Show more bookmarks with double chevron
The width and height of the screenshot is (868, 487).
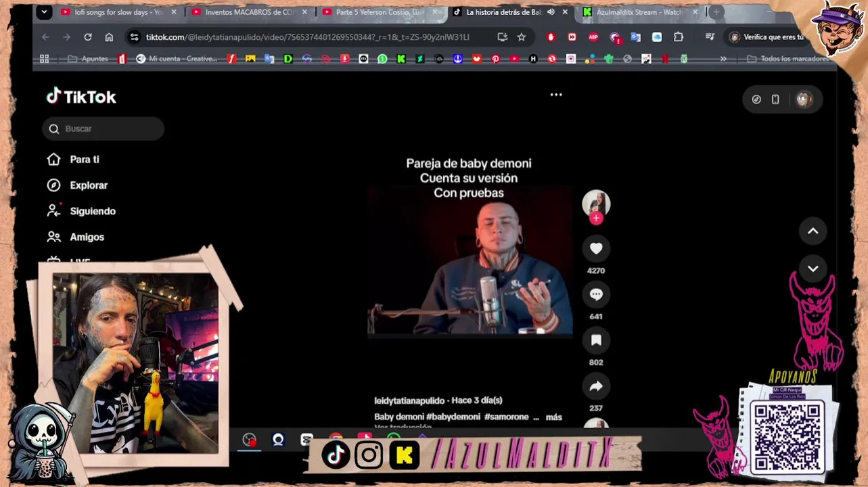coord(723,59)
